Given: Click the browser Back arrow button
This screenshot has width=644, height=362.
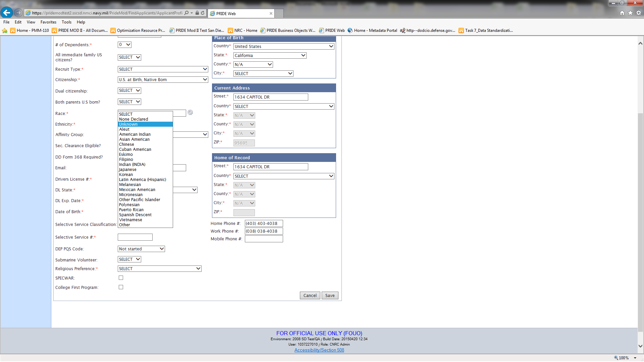Looking at the screenshot, I should pyautogui.click(x=7, y=13).
